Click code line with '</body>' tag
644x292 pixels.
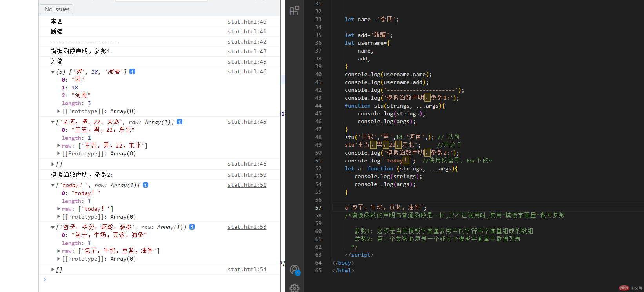point(343,263)
